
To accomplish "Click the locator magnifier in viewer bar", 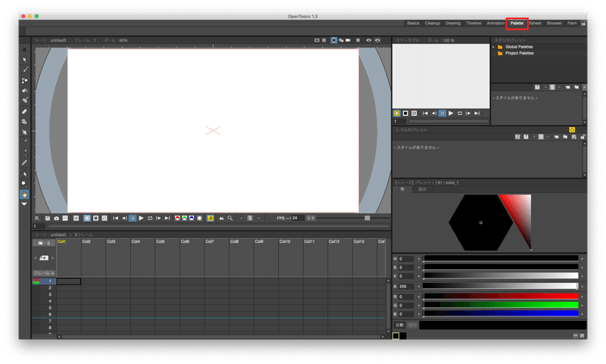I will click(x=230, y=218).
